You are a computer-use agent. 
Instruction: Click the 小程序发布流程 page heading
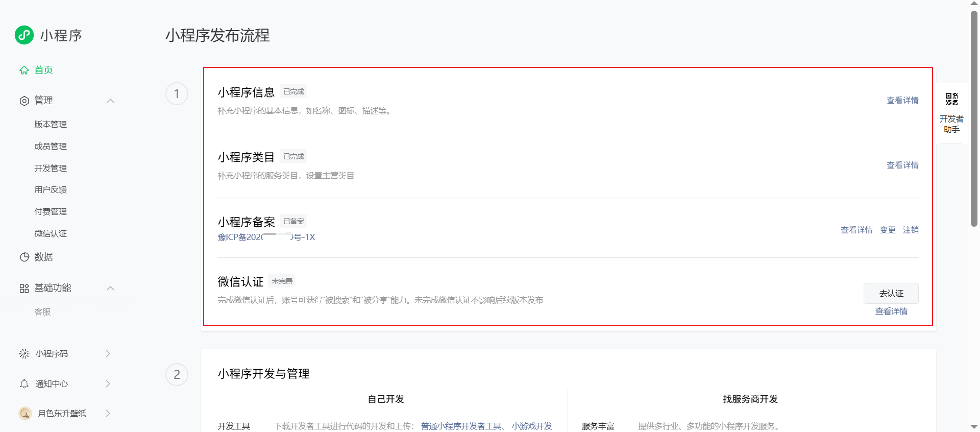pos(217,36)
